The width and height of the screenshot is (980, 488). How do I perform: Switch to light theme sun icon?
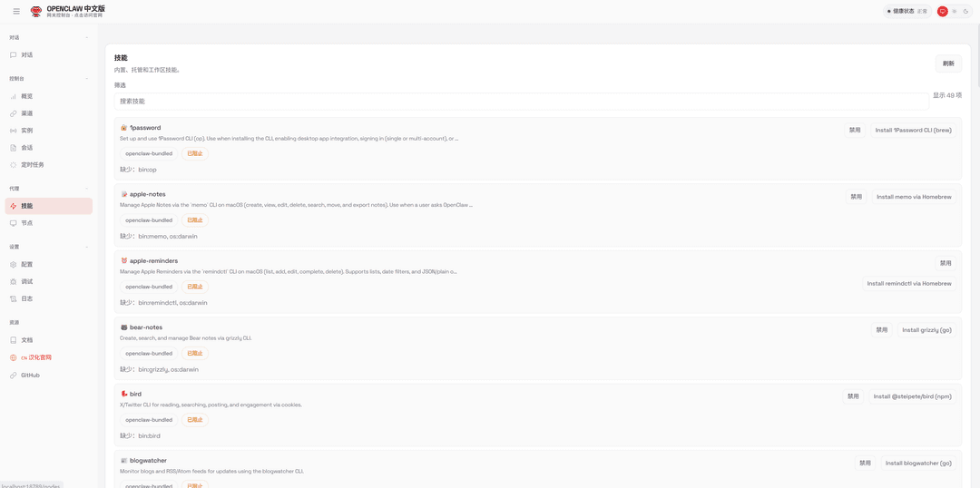(954, 11)
